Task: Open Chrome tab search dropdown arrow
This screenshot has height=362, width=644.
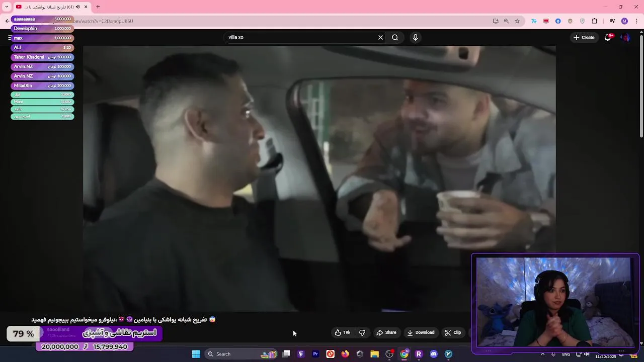Action: click(x=7, y=7)
